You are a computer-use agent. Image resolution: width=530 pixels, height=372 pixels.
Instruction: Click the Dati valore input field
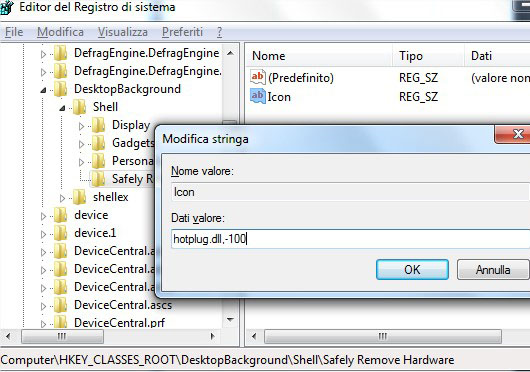coord(350,239)
